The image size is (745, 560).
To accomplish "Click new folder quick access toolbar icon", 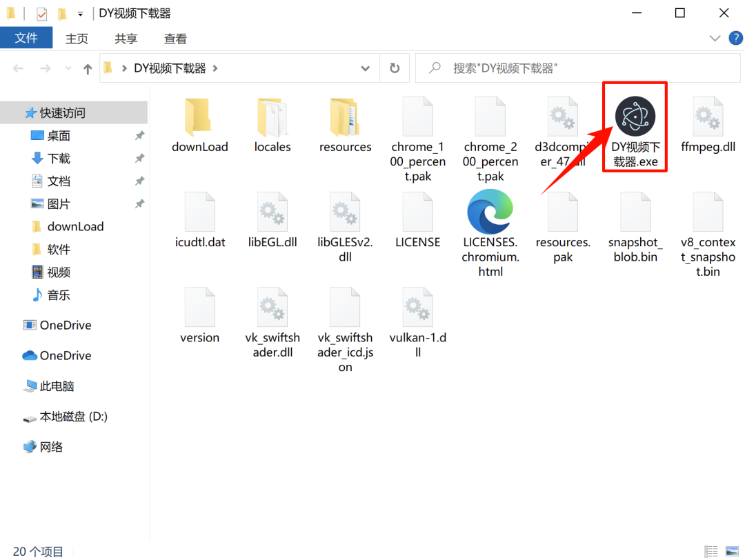I will tap(62, 14).
